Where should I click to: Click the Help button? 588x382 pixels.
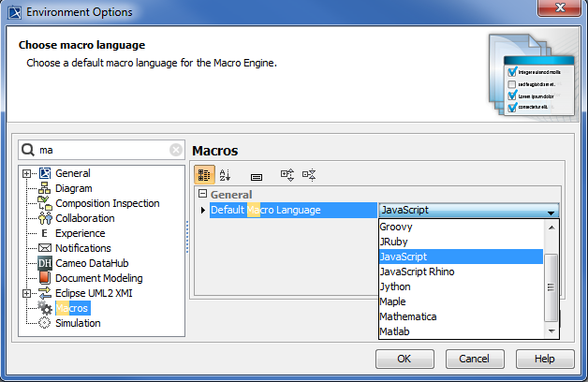(x=545, y=359)
